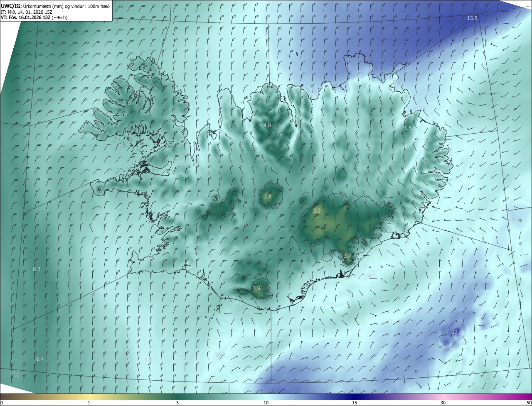The image size is (532, 406).
Task: Click the 1 tick on the color scale
Action: [x=89, y=403]
